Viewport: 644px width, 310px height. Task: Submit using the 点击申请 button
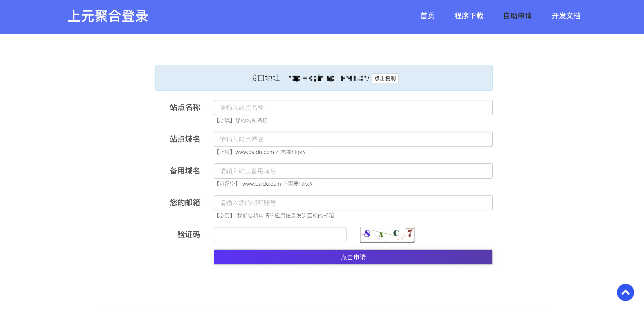pyautogui.click(x=353, y=257)
